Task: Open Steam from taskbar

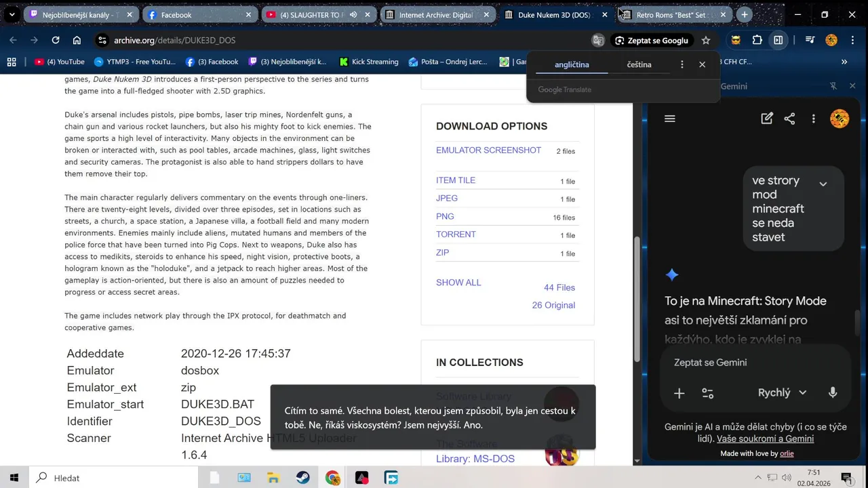Action: [302, 479]
